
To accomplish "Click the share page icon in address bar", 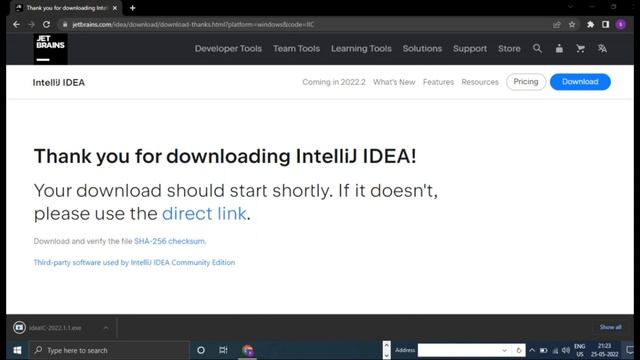I will point(557,24).
